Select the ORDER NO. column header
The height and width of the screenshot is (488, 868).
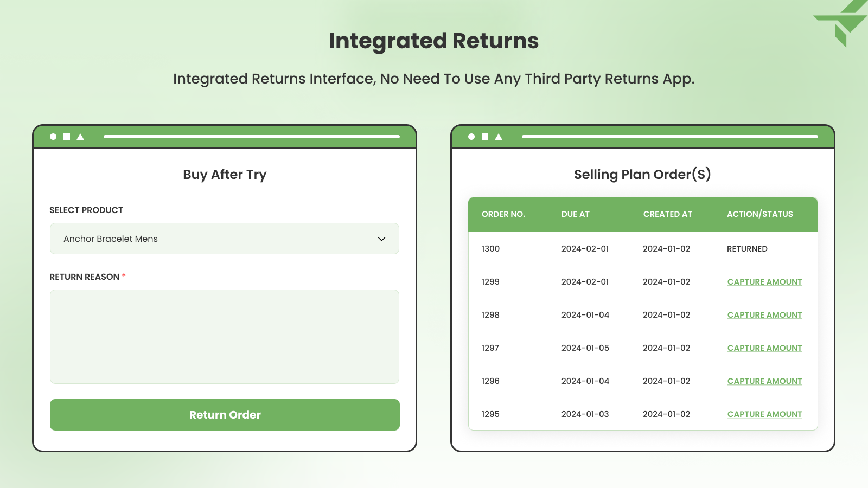click(x=503, y=214)
